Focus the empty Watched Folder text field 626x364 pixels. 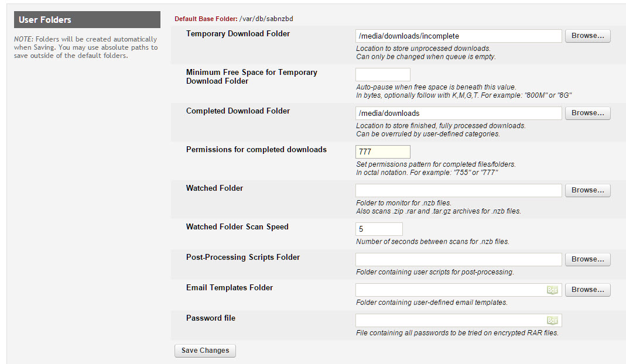pyautogui.click(x=459, y=190)
